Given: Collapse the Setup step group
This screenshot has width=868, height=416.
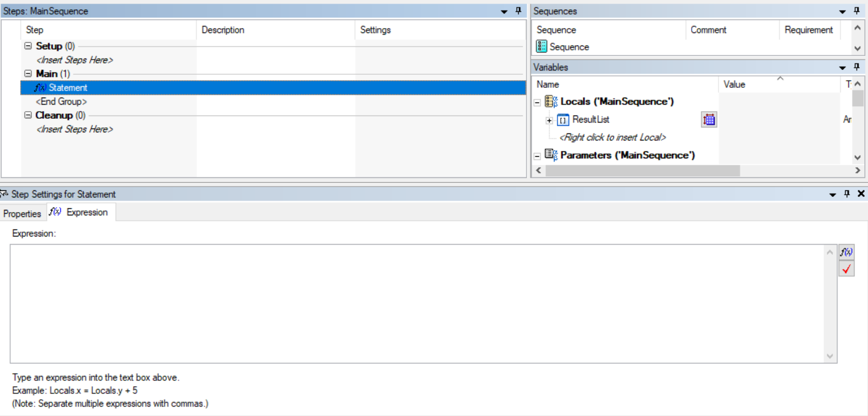Looking at the screenshot, I should (28, 46).
